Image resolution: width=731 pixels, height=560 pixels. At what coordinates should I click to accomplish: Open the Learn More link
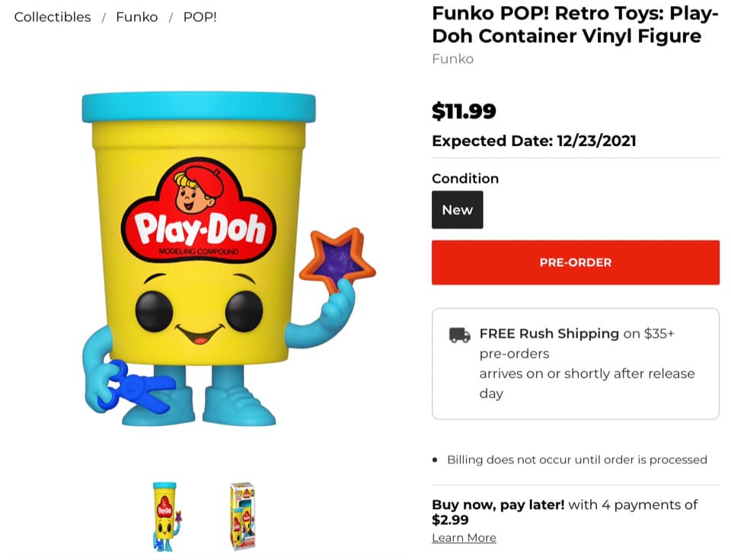(464, 538)
